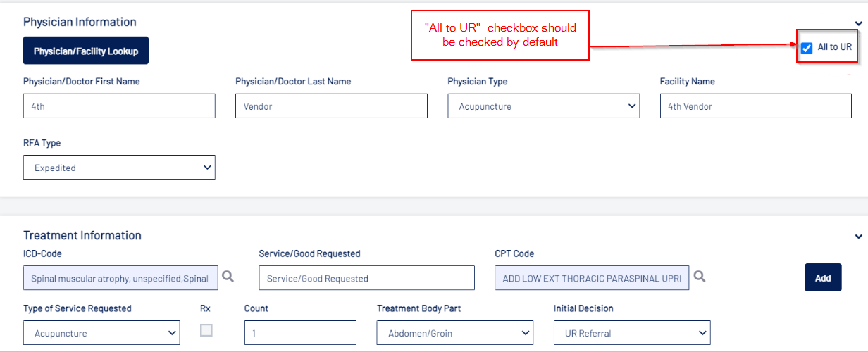
Task: Click the Physician/Doctor First Name field
Action: coord(119,106)
